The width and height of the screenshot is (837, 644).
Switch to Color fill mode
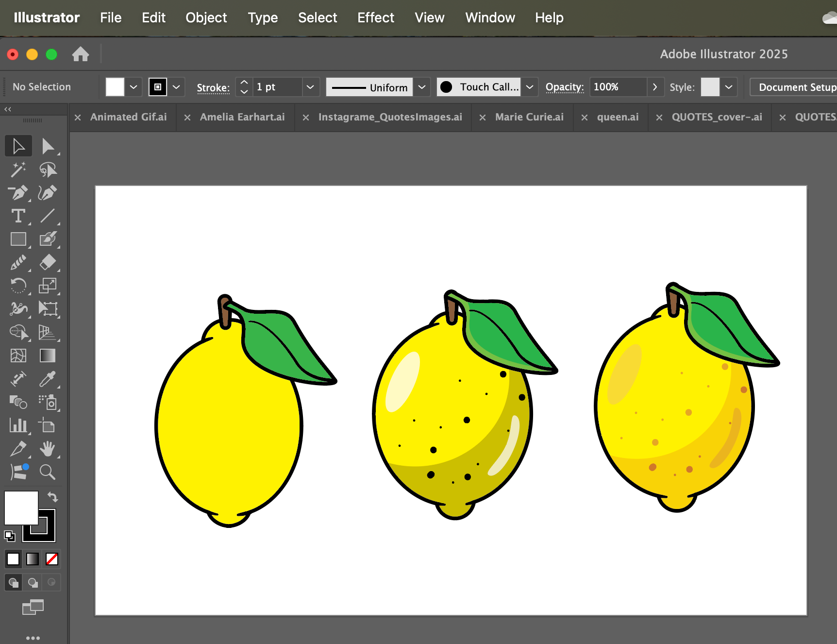[x=13, y=559]
